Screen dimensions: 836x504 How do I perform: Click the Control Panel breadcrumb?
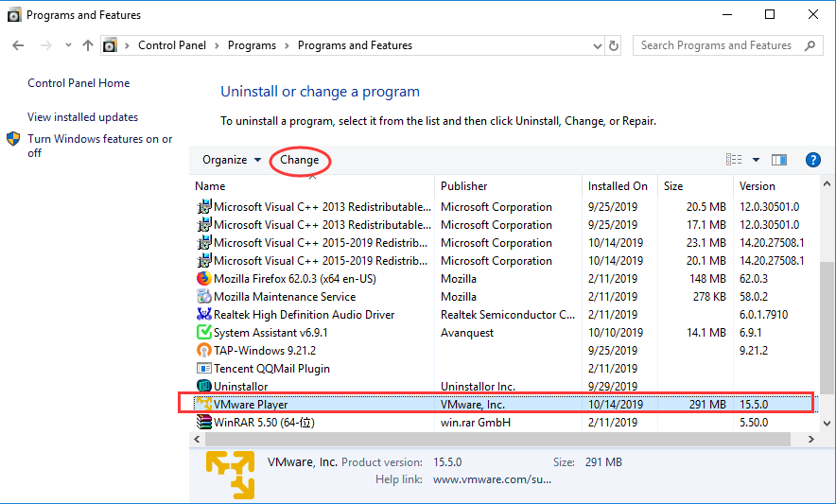pos(172,45)
